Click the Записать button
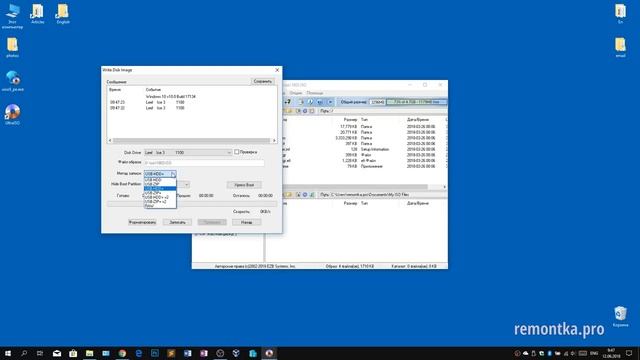This screenshot has height=360, width=640. tap(177, 222)
